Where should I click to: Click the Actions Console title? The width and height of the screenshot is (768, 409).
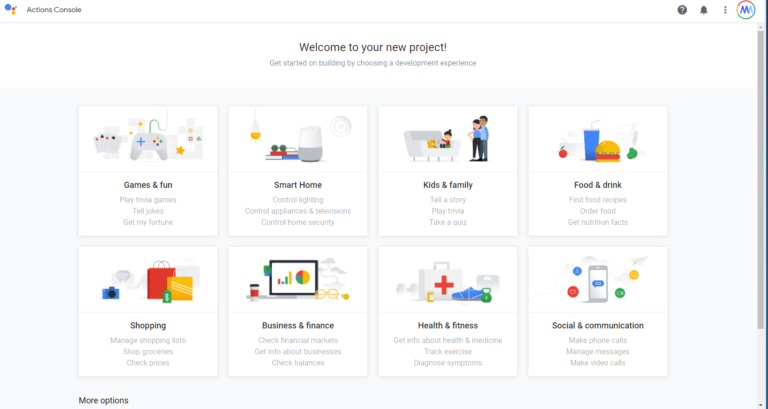coord(54,10)
